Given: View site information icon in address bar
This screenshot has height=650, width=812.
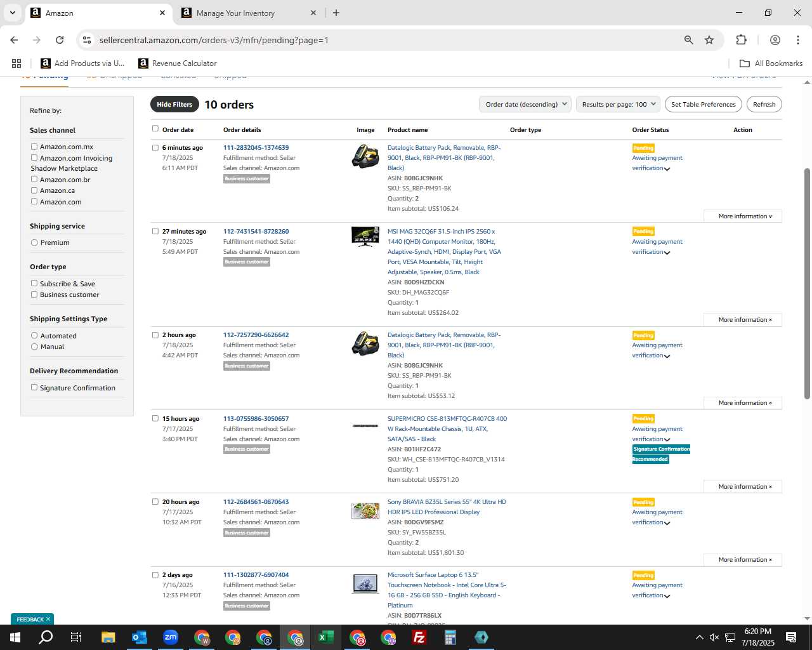Looking at the screenshot, I should point(87,40).
